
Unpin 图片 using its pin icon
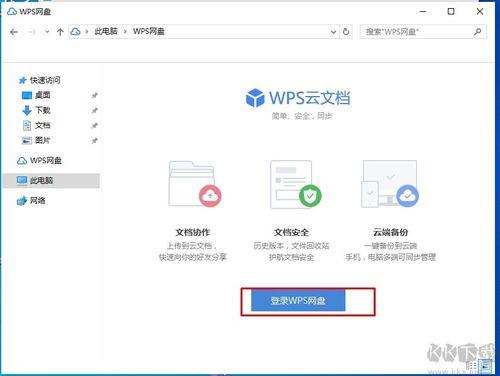coord(95,141)
